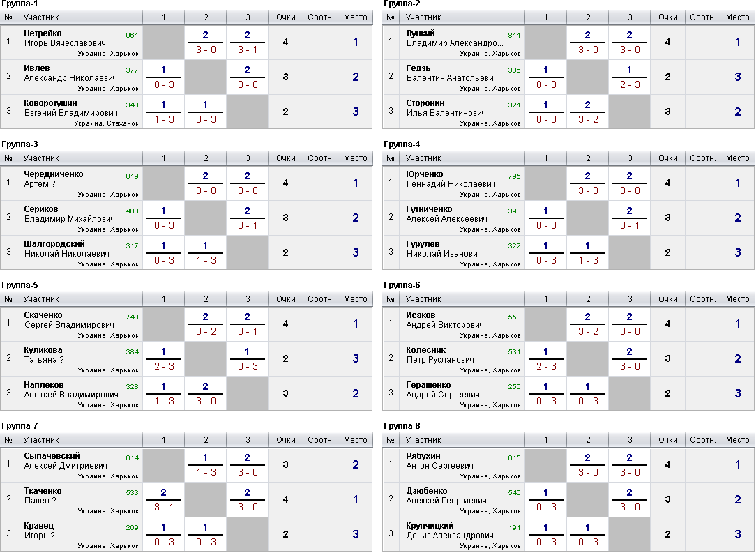
Task: Select Юрченко Геннадий Николаевич entry
Action: [451, 179]
